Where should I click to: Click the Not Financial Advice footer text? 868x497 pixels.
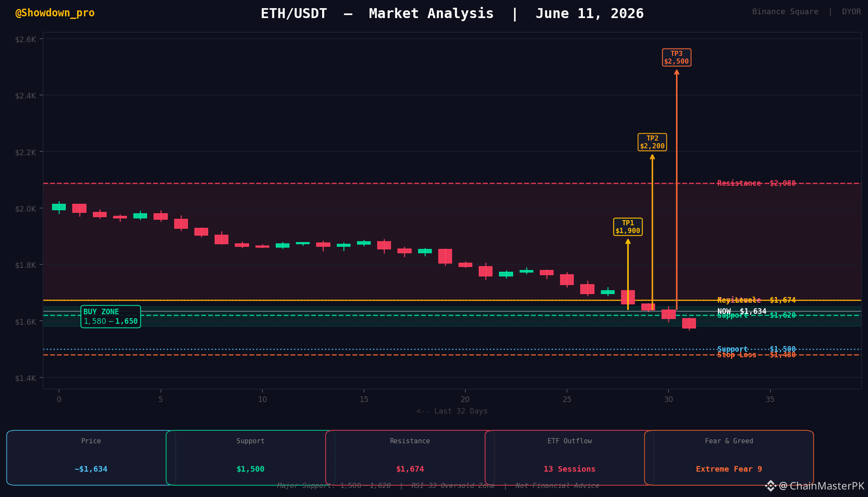click(557, 485)
